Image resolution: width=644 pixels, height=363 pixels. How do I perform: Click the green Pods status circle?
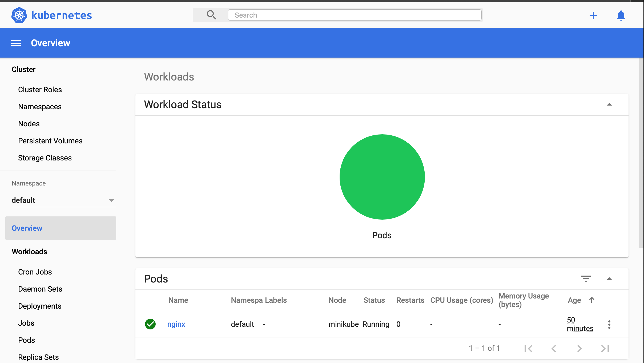point(382,177)
